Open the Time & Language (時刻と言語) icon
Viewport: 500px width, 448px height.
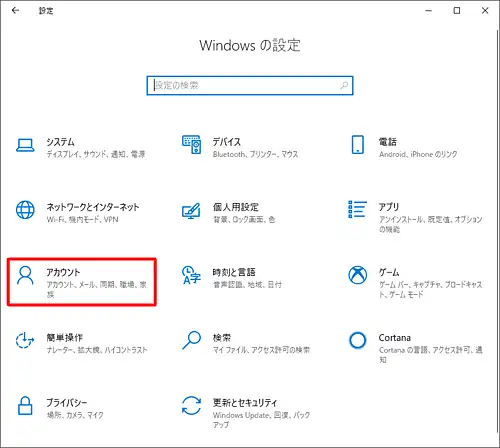coord(191,275)
